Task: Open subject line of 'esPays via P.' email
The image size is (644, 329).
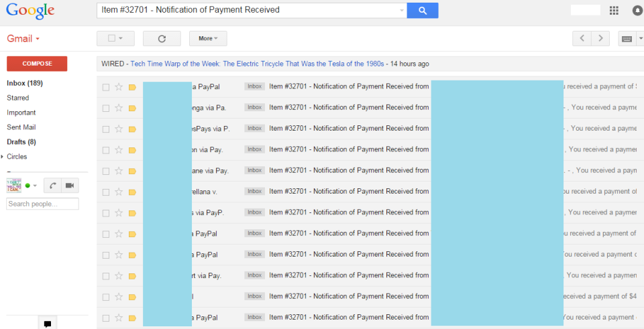Action: pyautogui.click(x=349, y=129)
